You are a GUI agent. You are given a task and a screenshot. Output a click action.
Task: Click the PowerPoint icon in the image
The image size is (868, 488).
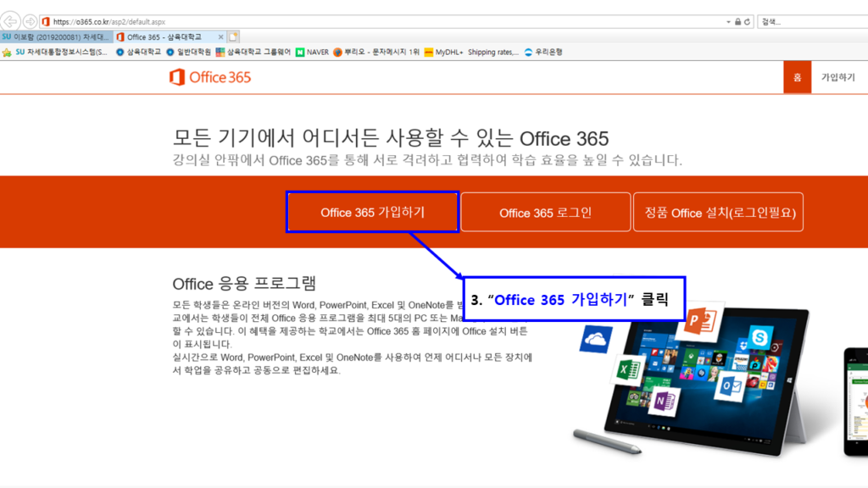coord(701,324)
